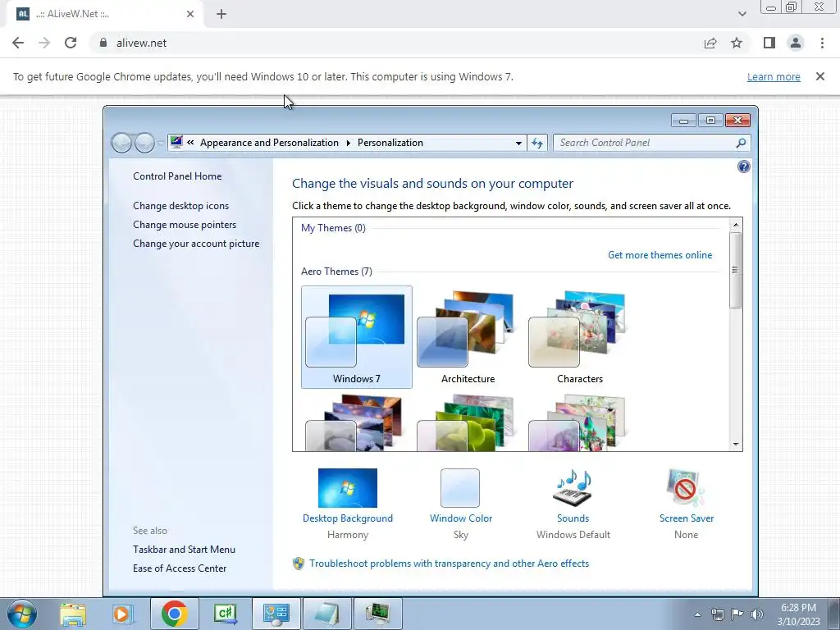Click Get more themes online
Screen dimensions: 840x630
tap(660, 255)
